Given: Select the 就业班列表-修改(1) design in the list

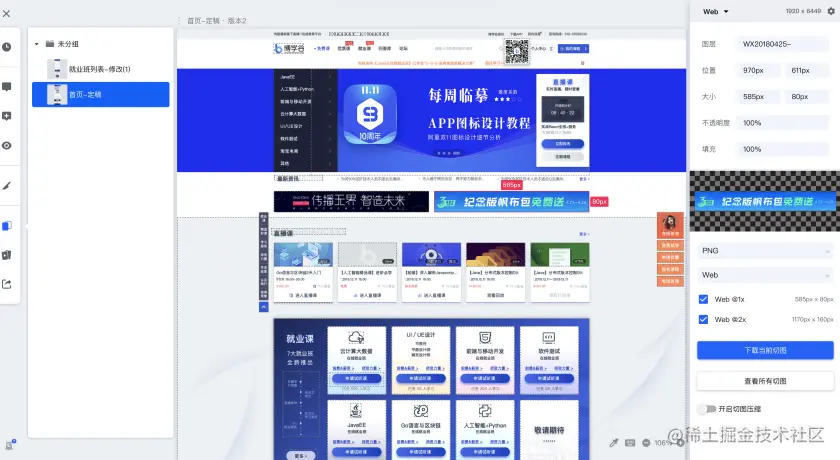Looking at the screenshot, I should tap(101, 69).
